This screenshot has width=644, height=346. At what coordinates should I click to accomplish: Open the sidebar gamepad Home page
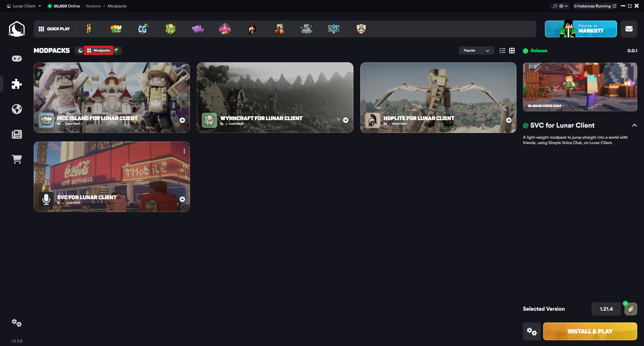point(17,59)
